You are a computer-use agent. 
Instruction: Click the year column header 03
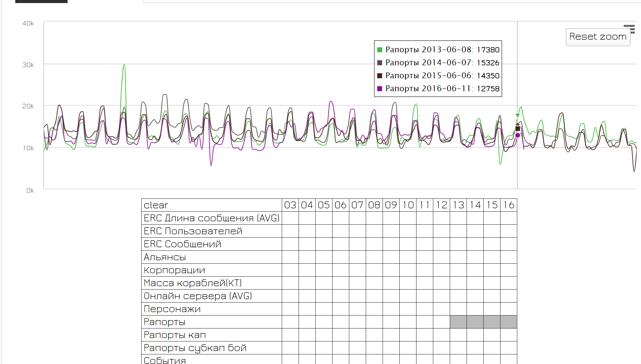click(x=290, y=205)
